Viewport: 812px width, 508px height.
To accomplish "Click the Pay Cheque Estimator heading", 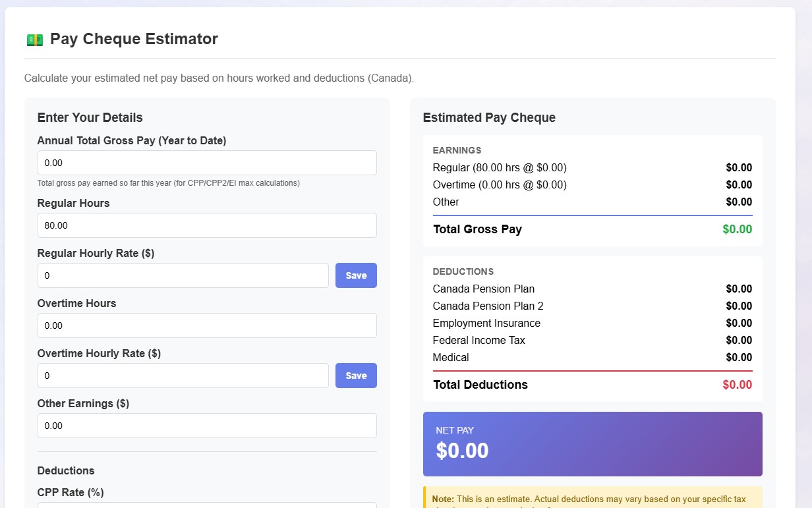I will click(134, 39).
